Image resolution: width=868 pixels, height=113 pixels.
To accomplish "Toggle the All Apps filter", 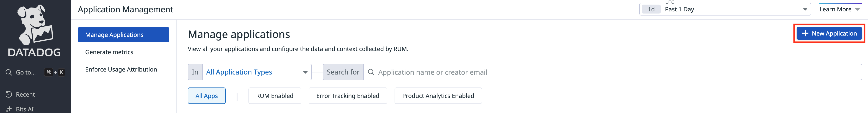I will click(207, 96).
